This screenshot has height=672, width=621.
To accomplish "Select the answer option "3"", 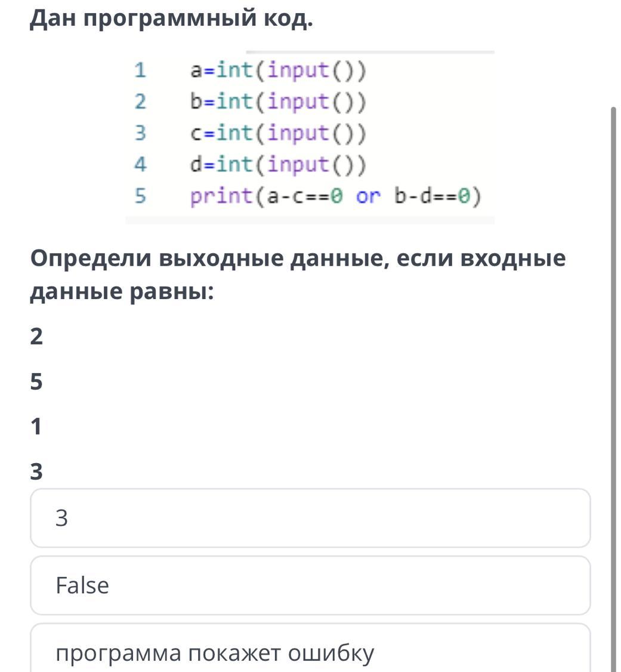I will [x=310, y=518].
